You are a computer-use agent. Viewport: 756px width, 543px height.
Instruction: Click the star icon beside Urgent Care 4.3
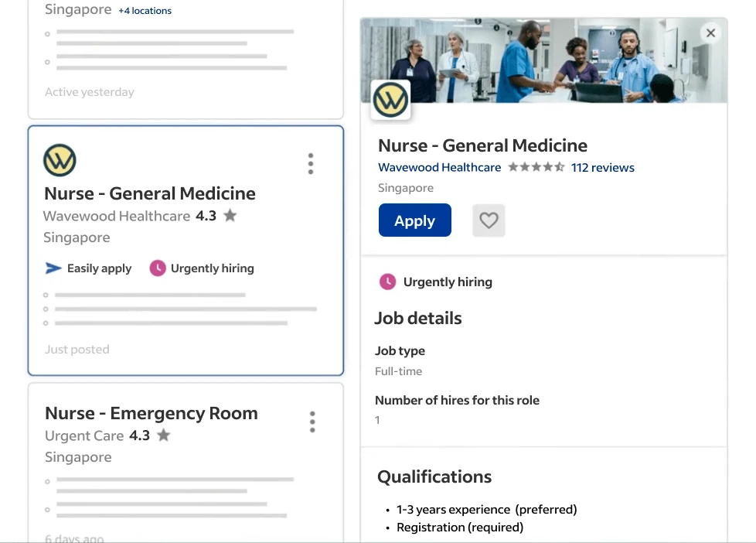pyautogui.click(x=163, y=435)
